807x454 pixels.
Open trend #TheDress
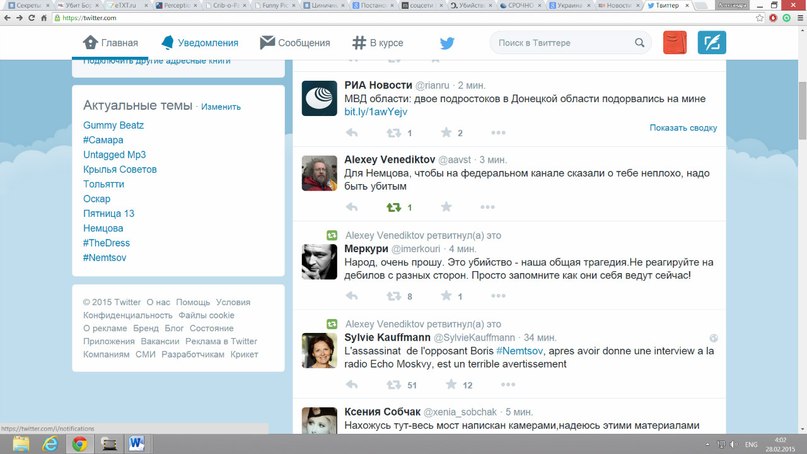(x=106, y=243)
